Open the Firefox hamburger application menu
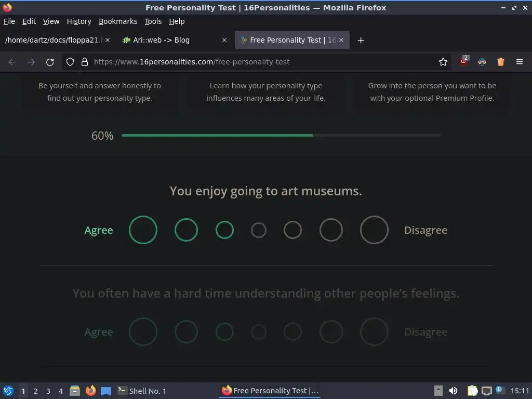The image size is (532, 399). pyautogui.click(x=519, y=62)
